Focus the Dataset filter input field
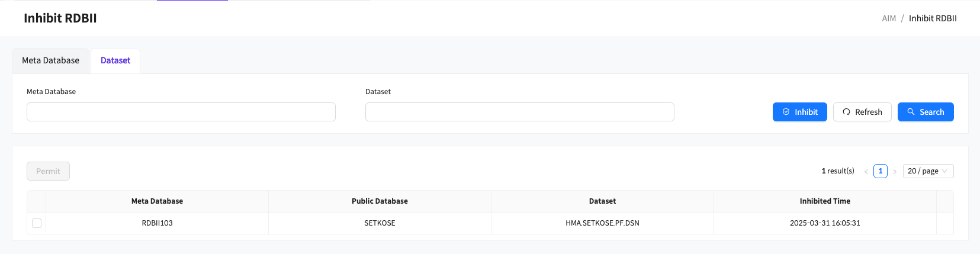The height and width of the screenshot is (254, 980). pyautogui.click(x=519, y=112)
